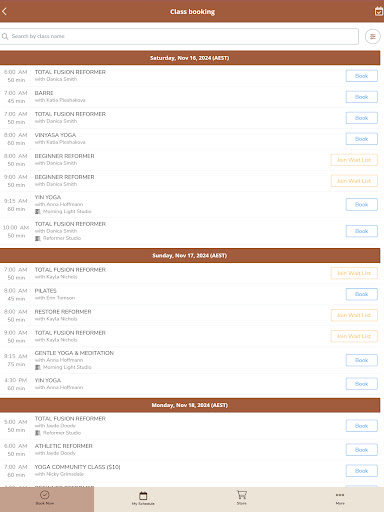Book the Sunday 4:30 PM Yin Yoga

tap(362, 384)
